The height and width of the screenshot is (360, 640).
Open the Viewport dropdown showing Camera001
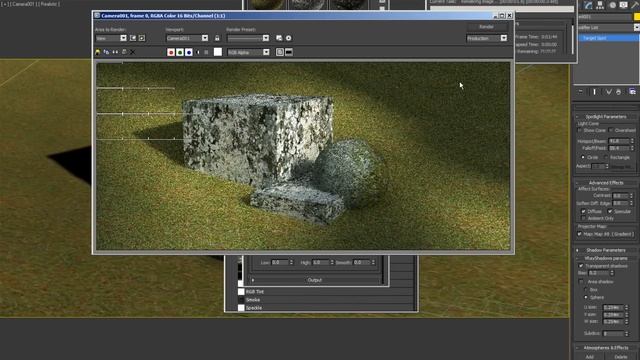(x=187, y=38)
